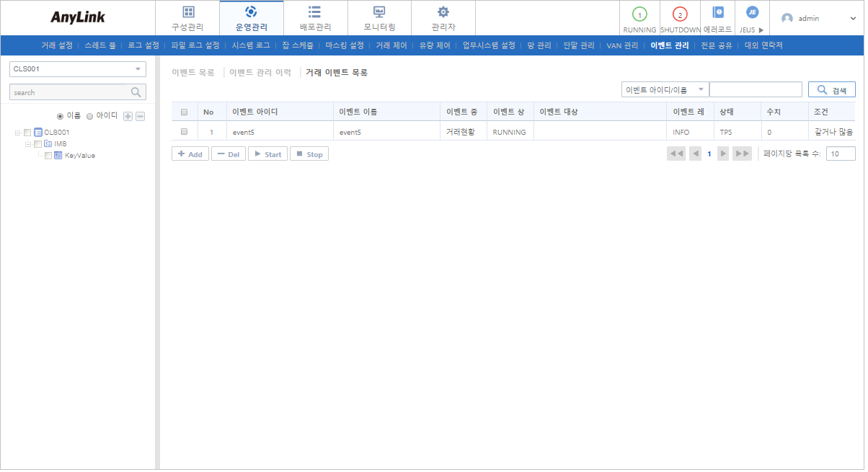Open the 구성관리 configuration icon
Viewport: 868px width, 472px height.
(187, 12)
